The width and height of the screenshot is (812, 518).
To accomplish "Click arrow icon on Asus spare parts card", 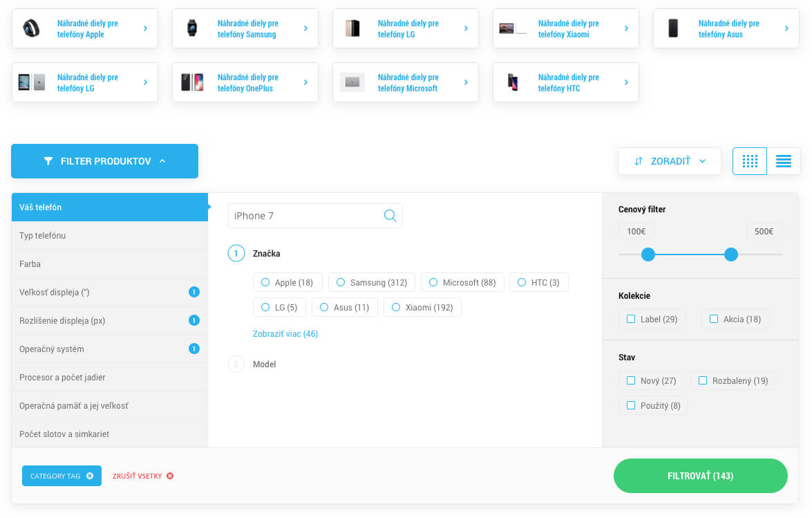I will point(786,28).
